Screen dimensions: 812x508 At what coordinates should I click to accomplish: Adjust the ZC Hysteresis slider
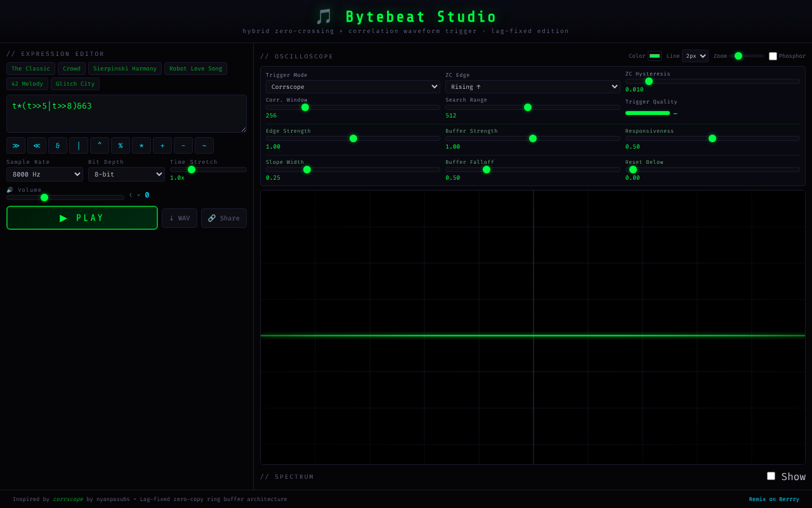click(712, 81)
